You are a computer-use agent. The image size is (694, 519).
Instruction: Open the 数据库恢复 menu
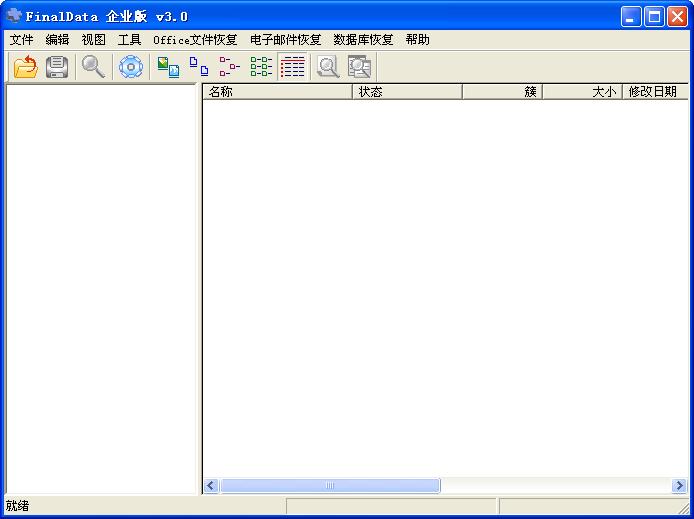click(x=363, y=40)
